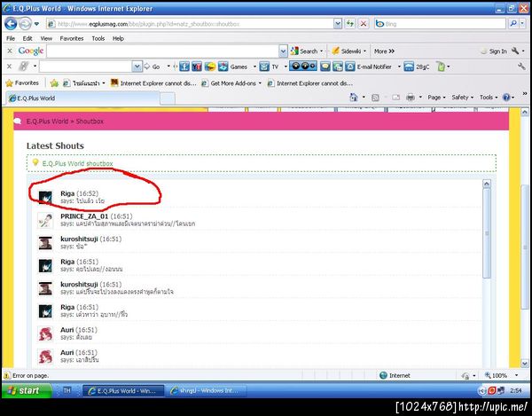Click the Error on page warning icon
The width and height of the screenshot is (532, 416).
(7, 375)
